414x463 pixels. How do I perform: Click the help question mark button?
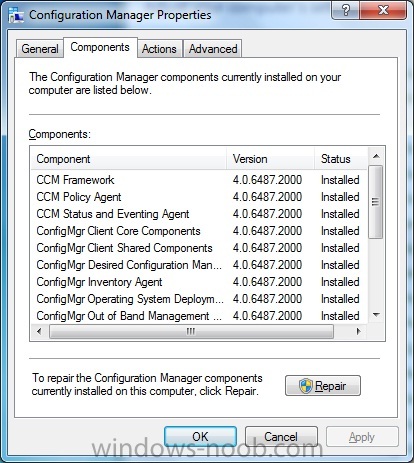tap(346, 11)
